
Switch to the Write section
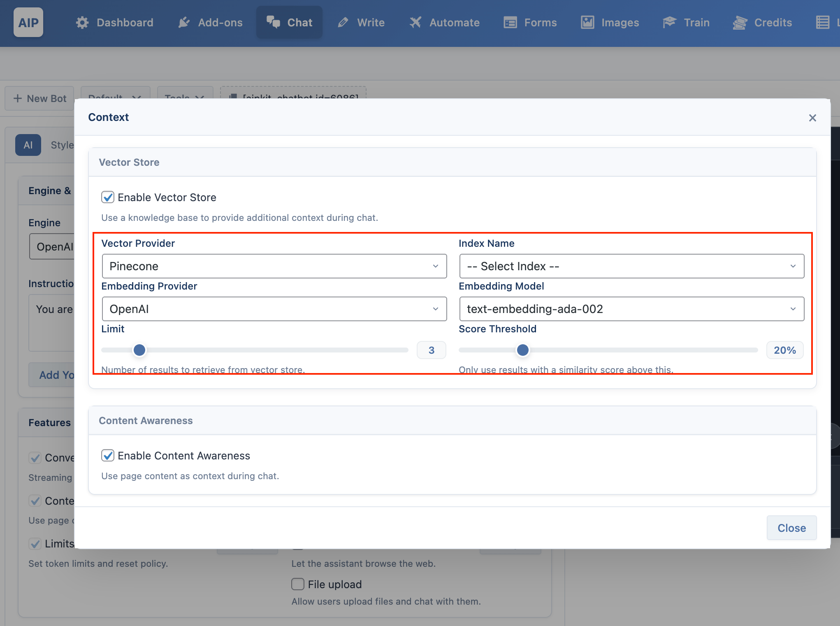pyautogui.click(x=361, y=23)
